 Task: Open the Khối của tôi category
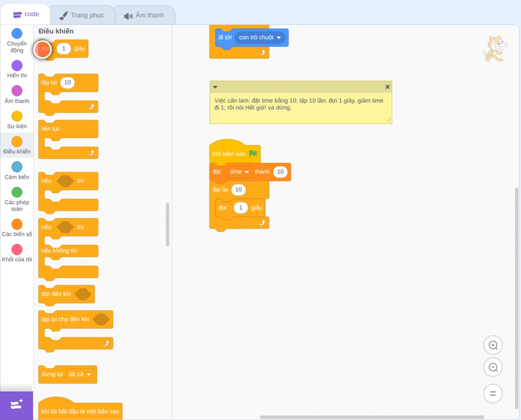pos(17,253)
